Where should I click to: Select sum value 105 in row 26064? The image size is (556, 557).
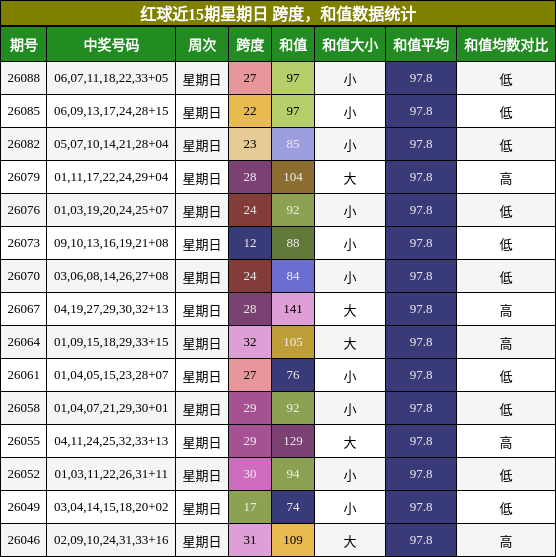293,342
